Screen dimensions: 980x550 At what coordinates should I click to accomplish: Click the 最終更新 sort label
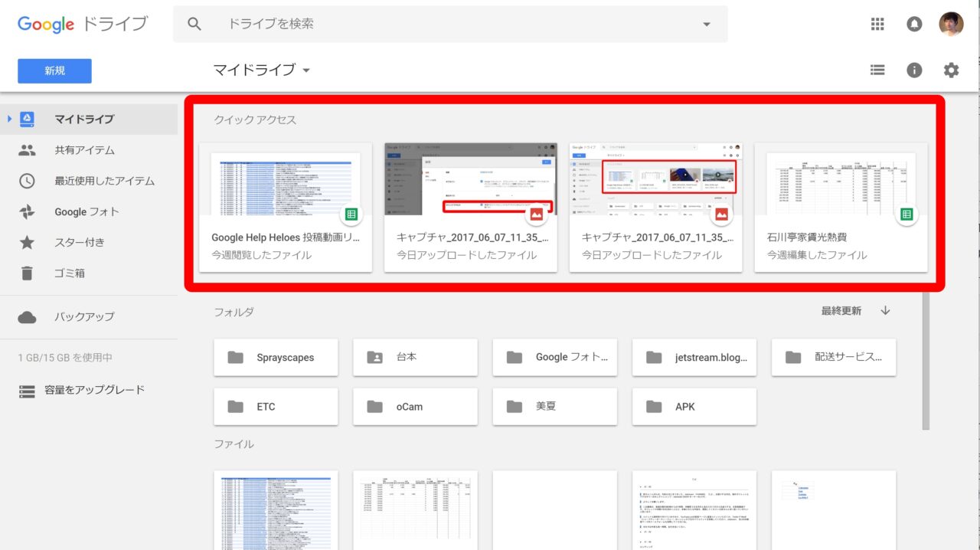841,310
